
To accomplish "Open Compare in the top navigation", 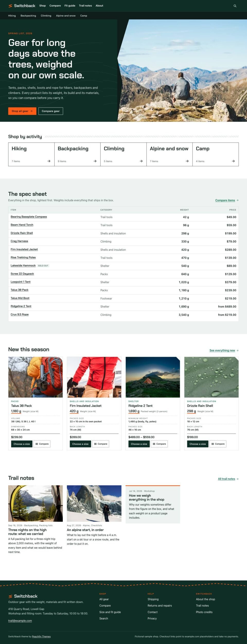I will (55, 6).
